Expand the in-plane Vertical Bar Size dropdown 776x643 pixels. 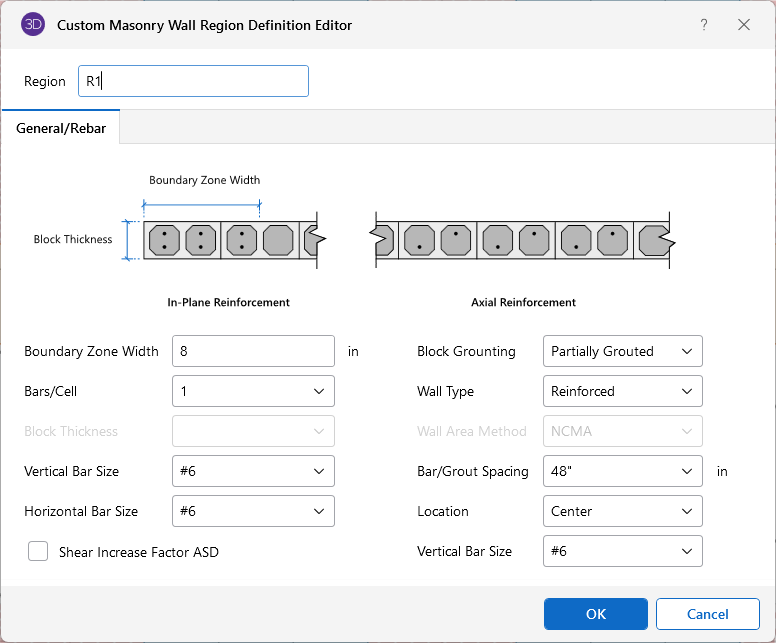pos(253,471)
